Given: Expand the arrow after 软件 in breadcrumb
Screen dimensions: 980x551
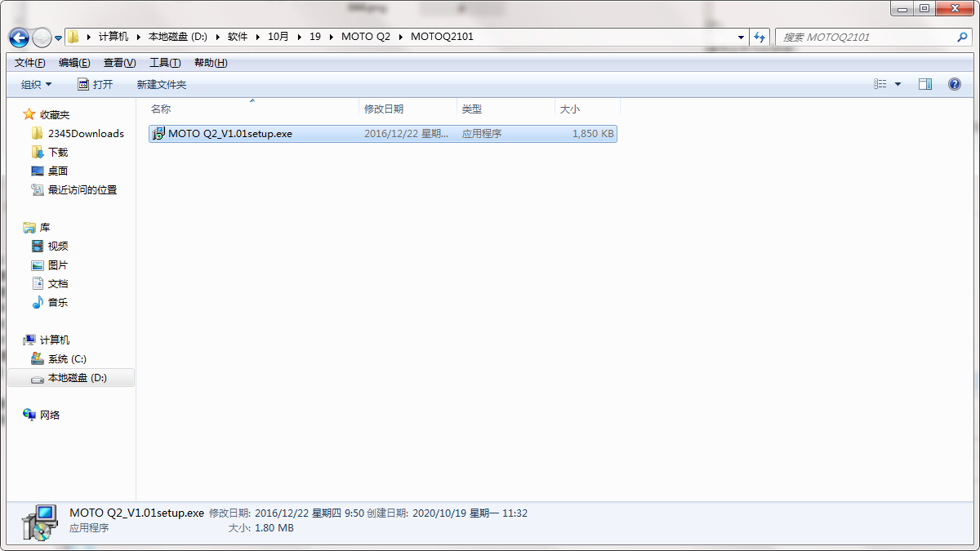Looking at the screenshot, I should click(x=258, y=37).
